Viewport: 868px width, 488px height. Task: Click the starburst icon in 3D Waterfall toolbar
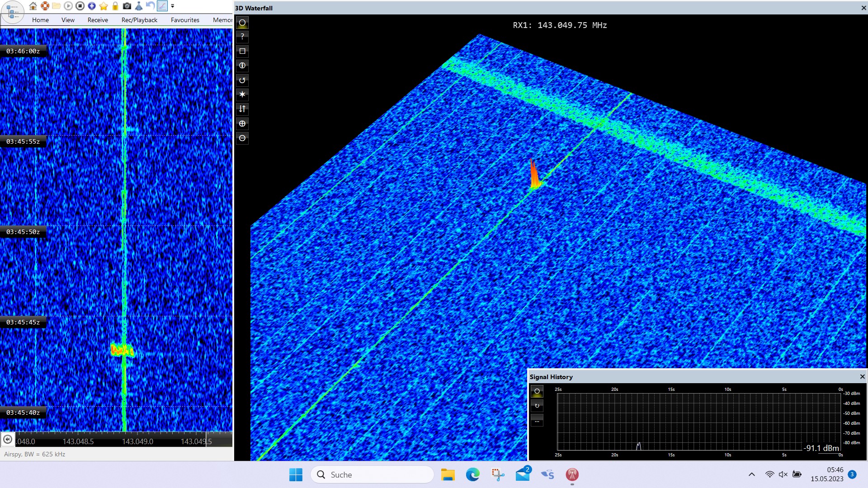242,94
